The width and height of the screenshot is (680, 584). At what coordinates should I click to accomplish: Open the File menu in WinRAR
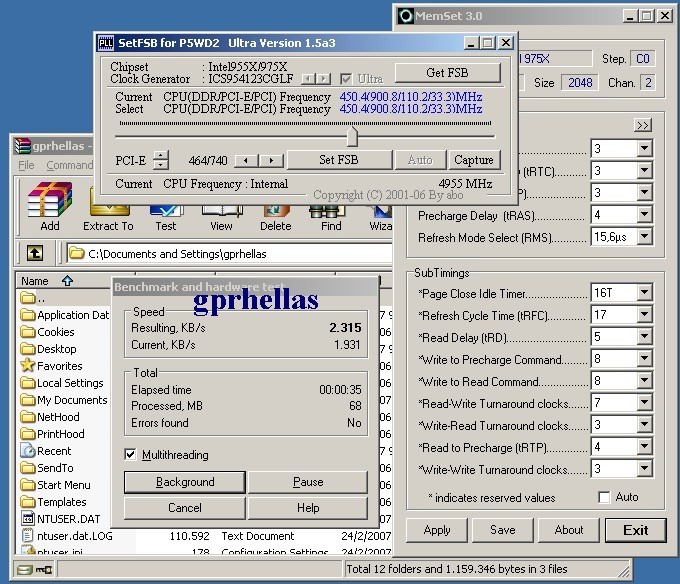point(26,165)
